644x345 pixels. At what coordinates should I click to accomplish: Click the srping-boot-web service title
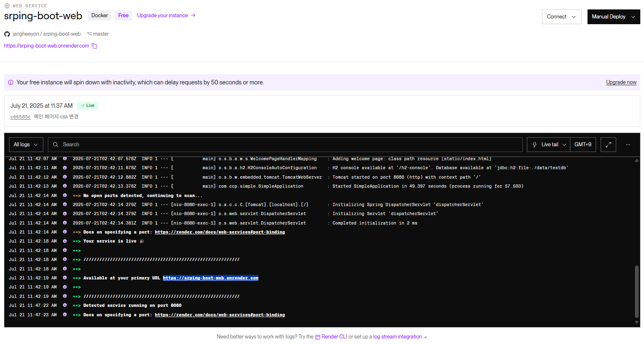[43, 16]
